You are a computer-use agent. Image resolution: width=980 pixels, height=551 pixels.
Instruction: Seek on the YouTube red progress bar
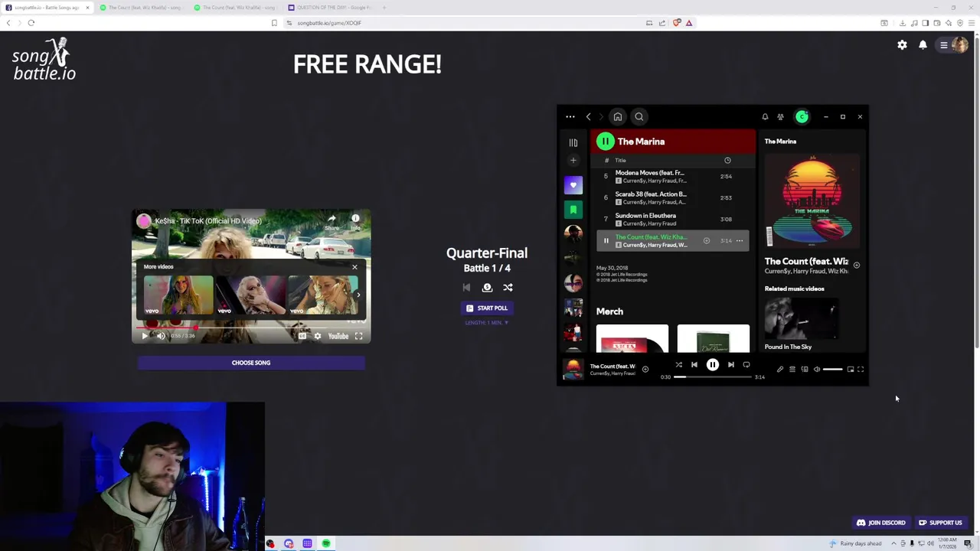[251, 328]
